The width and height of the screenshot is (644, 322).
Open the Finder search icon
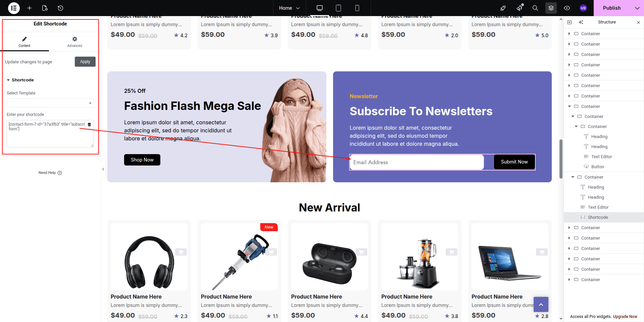point(535,8)
